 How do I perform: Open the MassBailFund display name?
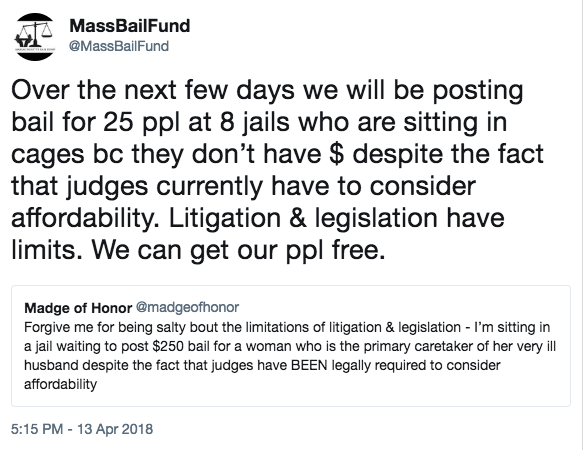(x=130, y=26)
